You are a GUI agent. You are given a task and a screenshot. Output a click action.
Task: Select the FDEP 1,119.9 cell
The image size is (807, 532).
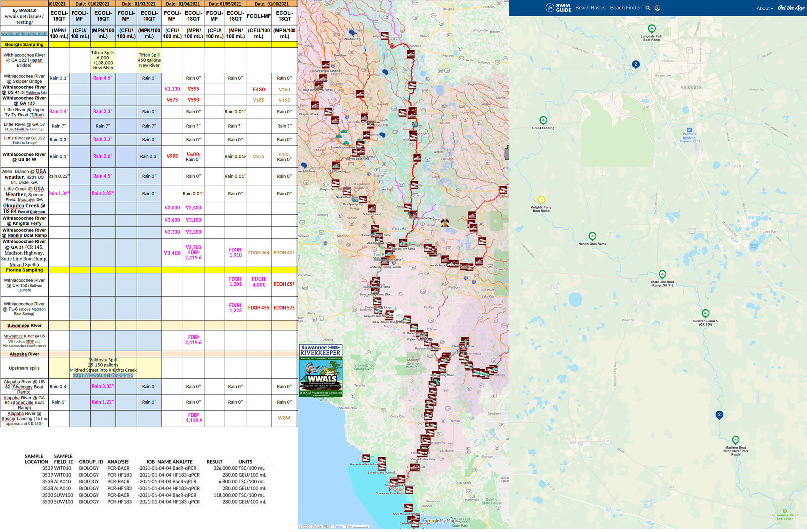(193, 418)
